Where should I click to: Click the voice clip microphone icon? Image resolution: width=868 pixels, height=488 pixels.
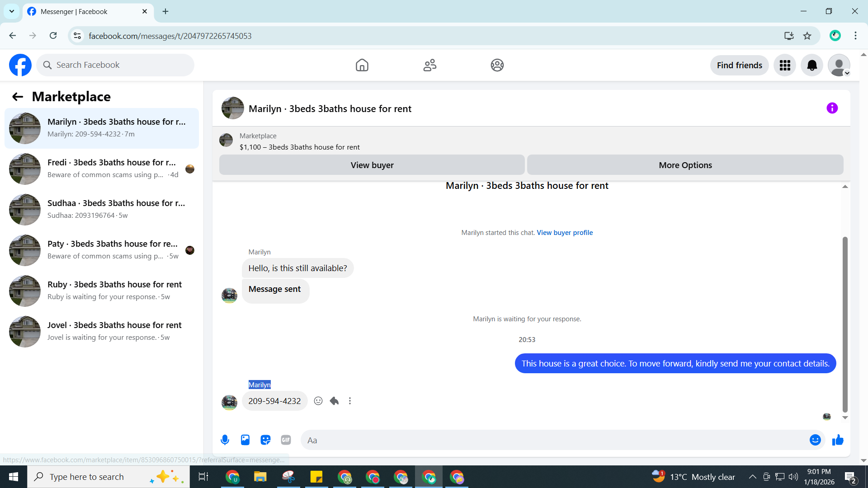click(225, 440)
